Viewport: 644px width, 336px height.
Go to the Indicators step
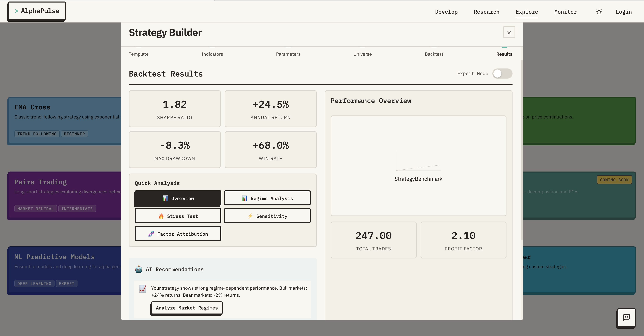[212, 54]
